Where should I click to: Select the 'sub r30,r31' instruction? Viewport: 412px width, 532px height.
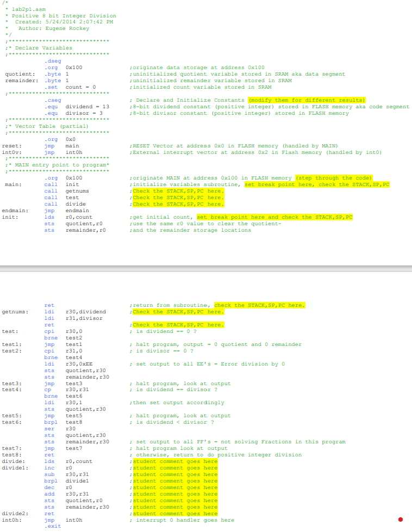tap(66, 474)
